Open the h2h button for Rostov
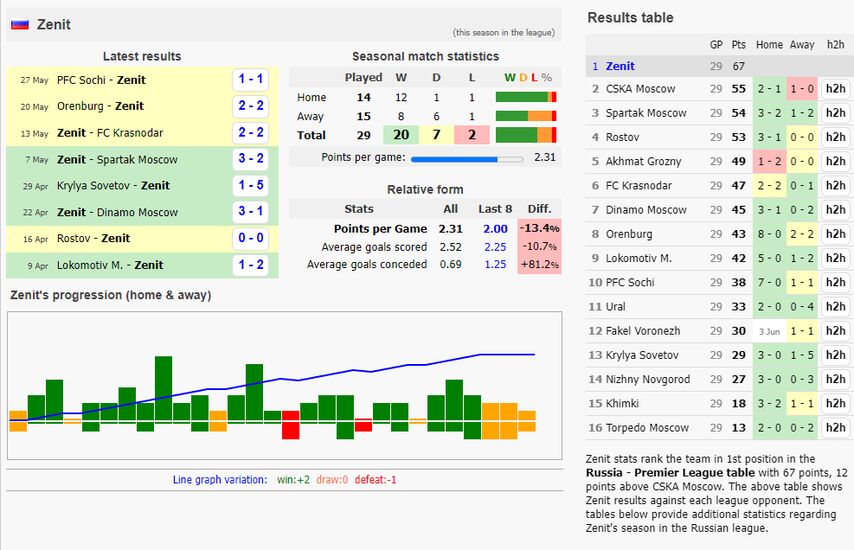854x550 pixels. point(835,137)
